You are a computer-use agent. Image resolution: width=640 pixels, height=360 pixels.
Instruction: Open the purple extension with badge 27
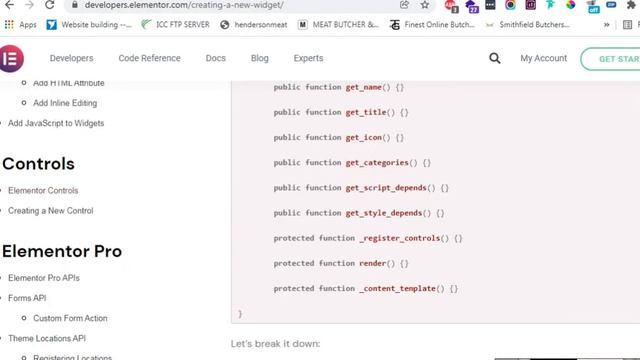(x=471, y=6)
